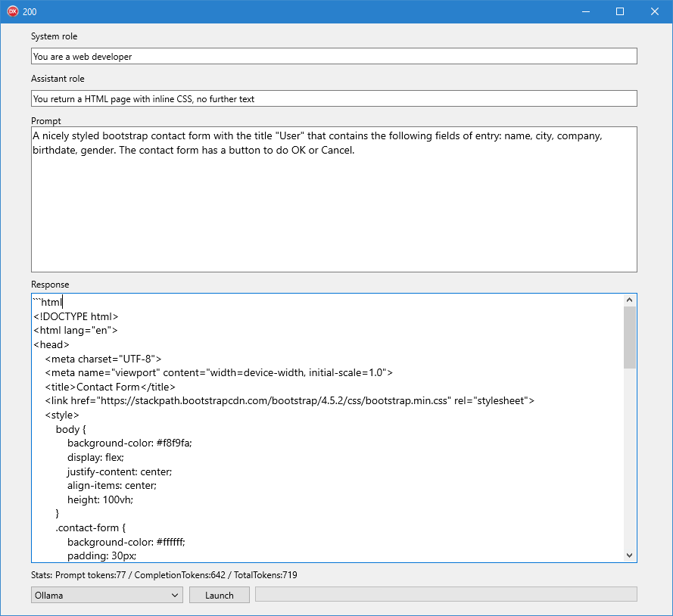This screenshot has height=616, width=673.
Task: Click the 'height: 100vh;' line
Action: point(101,499)
